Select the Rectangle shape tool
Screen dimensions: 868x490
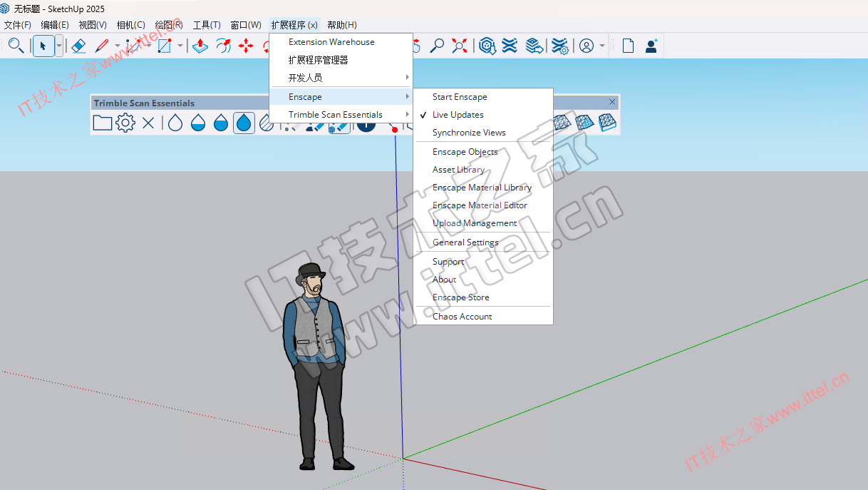tap(165, 46)
